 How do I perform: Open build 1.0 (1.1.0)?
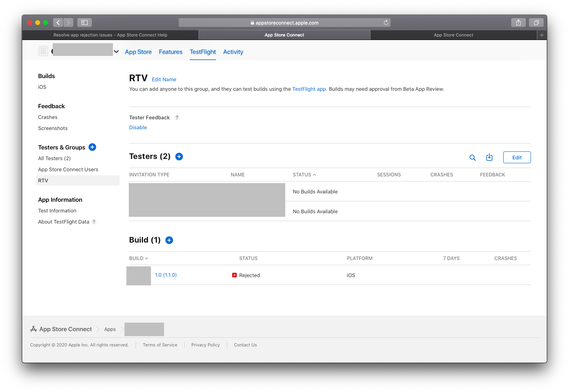(x=166, y=275)
